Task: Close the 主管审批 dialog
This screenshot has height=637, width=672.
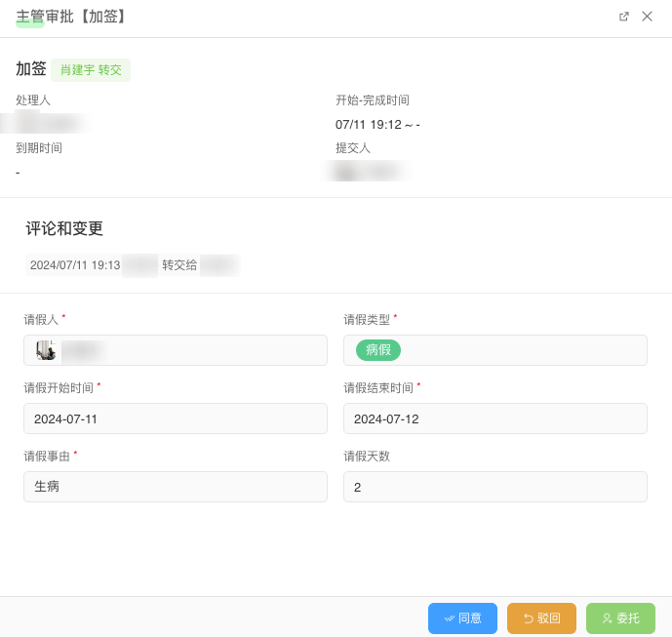Action: coord(647,17)
